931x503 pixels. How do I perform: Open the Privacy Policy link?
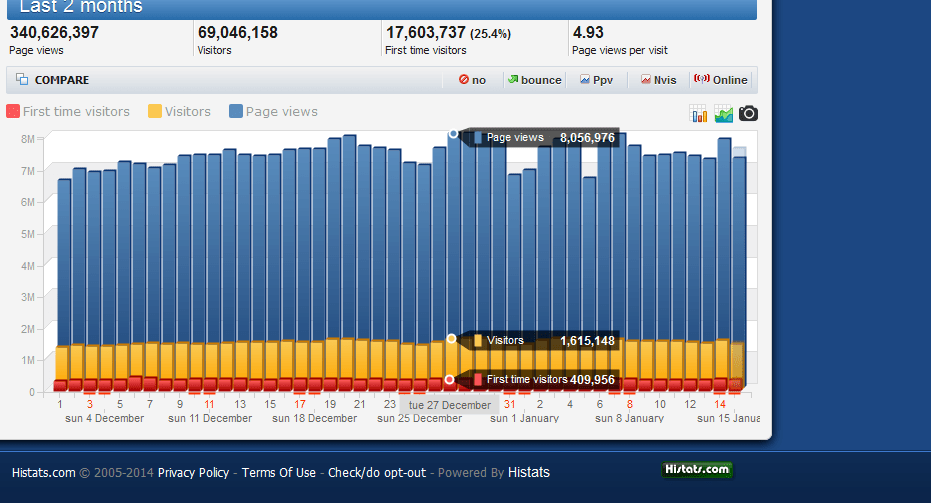193,473
